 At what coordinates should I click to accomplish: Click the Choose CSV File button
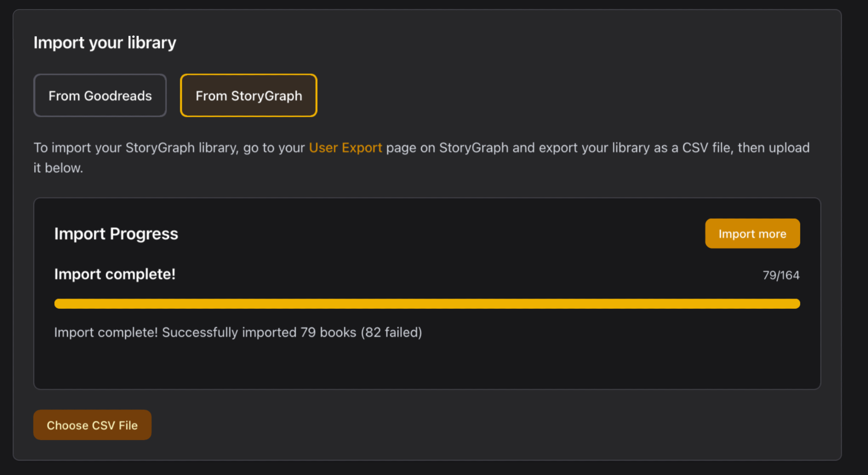point(92,425)
